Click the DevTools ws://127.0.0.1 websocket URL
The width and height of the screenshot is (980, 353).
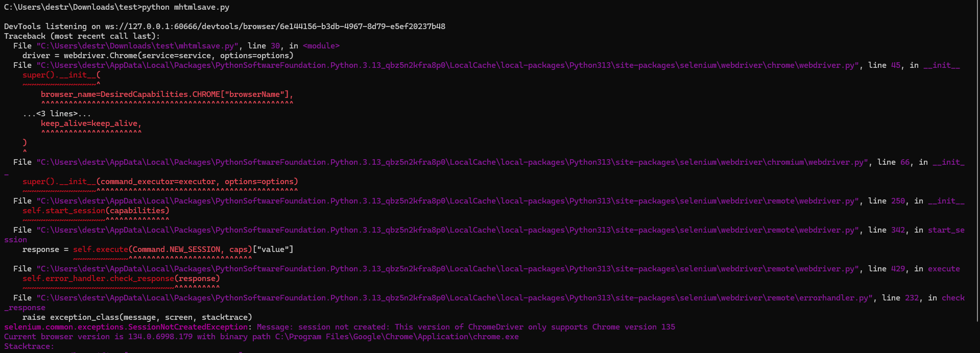coord(275,27)
